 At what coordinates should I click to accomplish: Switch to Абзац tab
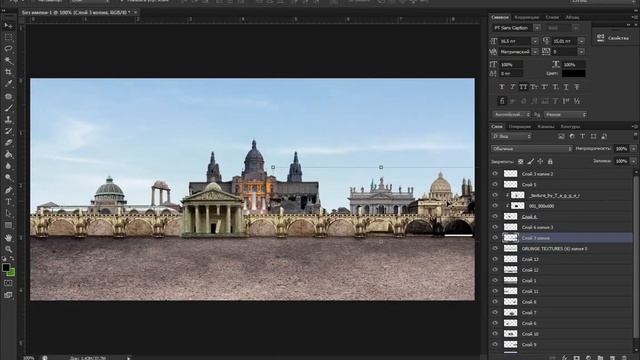(x=572, y=17)
